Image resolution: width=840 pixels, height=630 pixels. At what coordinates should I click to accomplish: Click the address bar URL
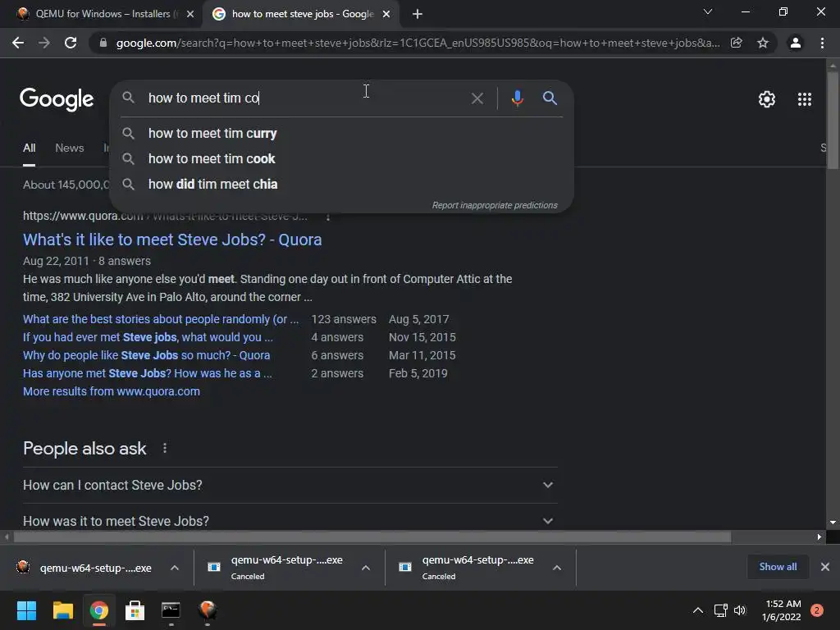[x=418, y=43]
